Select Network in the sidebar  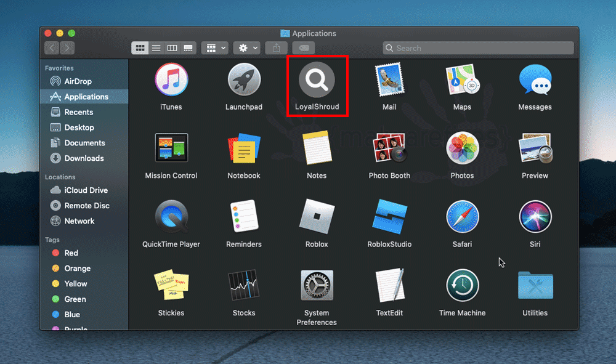(x=84, y=221)
